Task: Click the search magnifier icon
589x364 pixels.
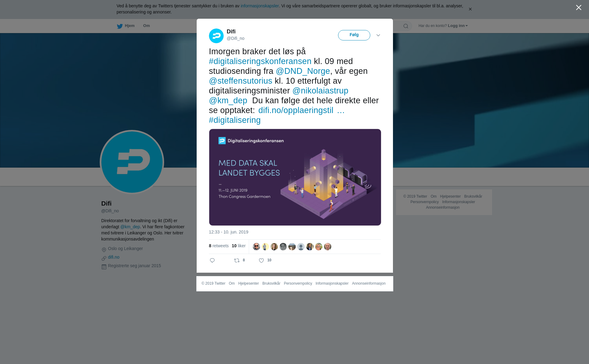Action: (406, 26)
